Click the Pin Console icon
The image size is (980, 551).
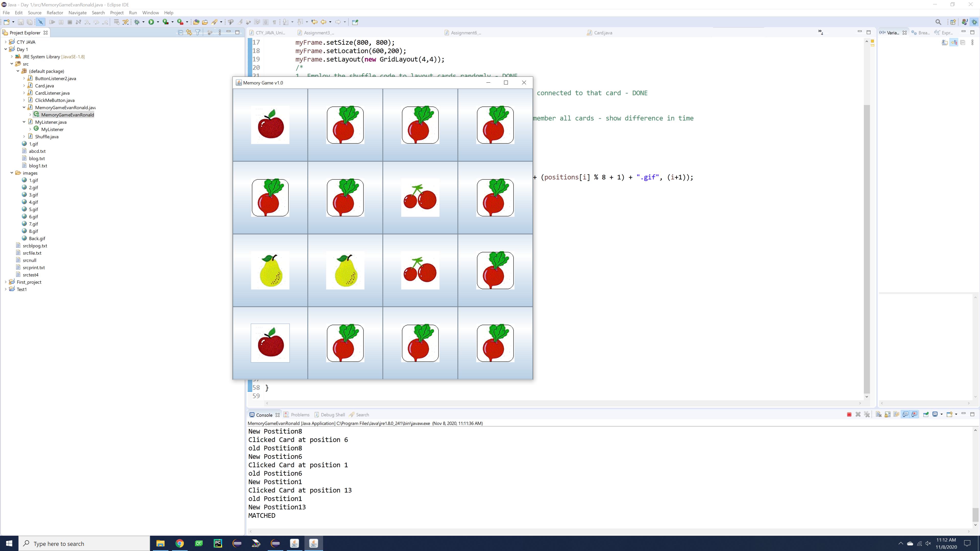coord(926,415)
